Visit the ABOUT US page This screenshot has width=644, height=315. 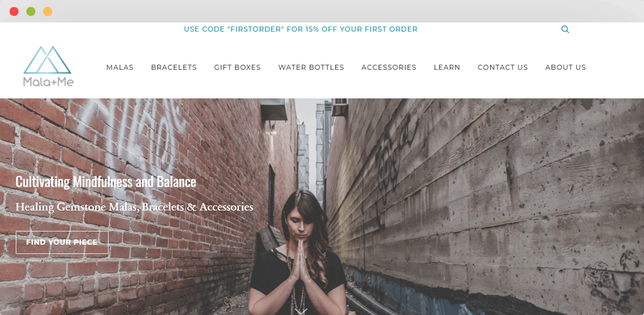point(566,67)
